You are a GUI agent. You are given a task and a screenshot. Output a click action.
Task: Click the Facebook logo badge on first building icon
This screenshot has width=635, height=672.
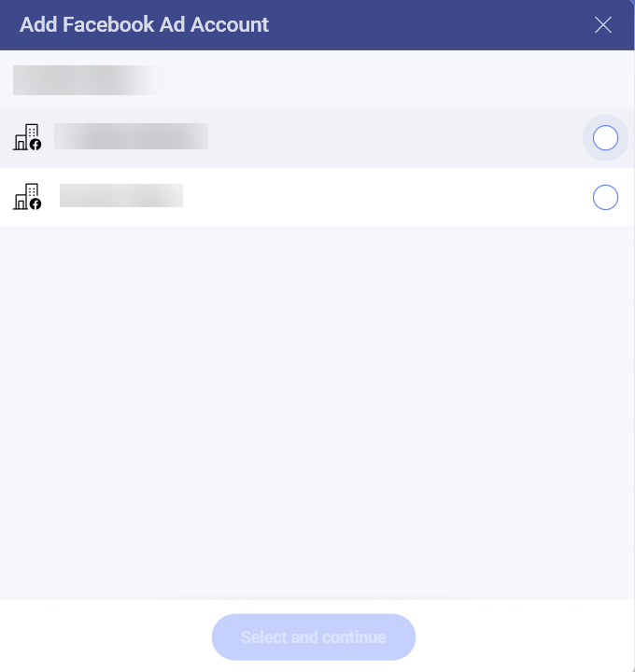[x=35, y=145]
